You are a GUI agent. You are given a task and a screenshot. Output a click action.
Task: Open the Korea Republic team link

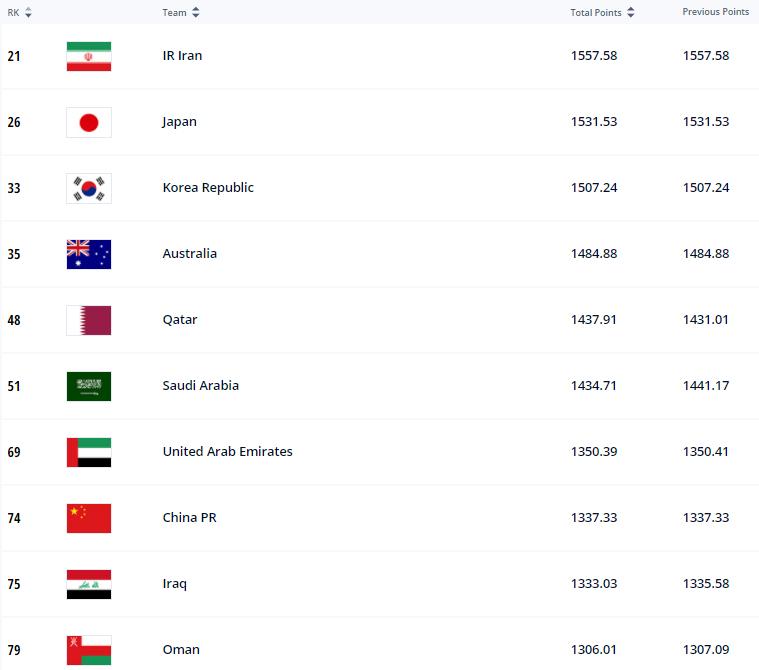(x=208, y=188)
